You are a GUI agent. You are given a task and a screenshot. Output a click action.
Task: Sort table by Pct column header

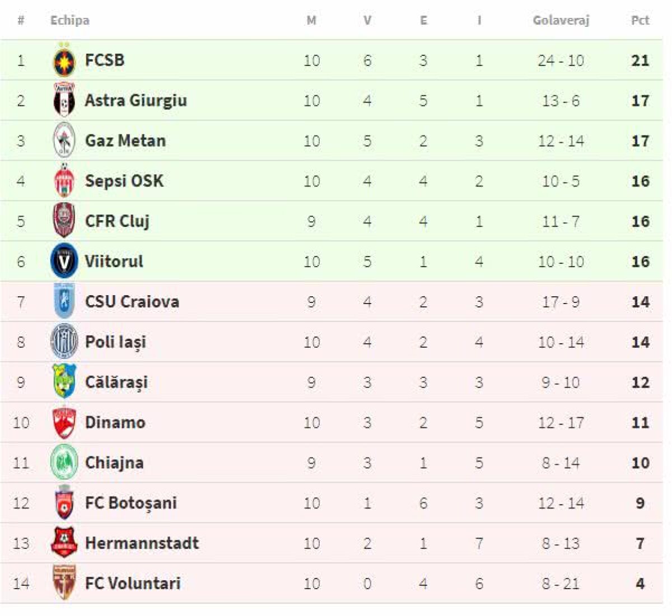pyautogui.click(x=640, y=21)
